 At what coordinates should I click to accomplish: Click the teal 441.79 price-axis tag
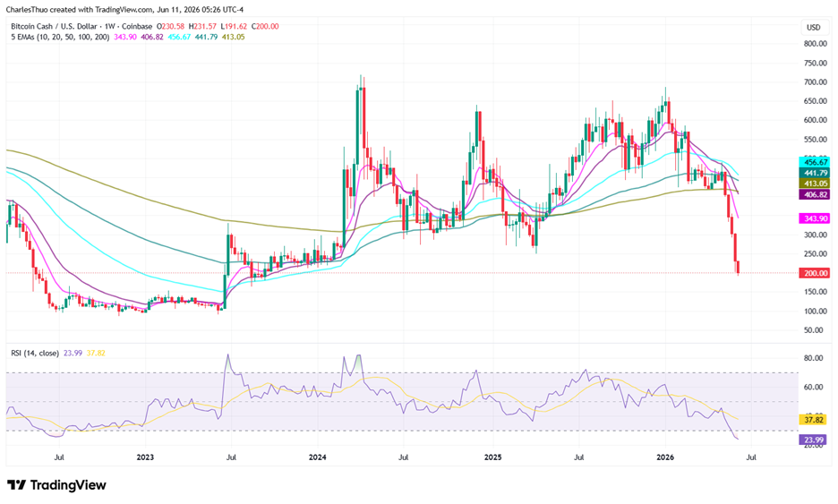(814, 173)
